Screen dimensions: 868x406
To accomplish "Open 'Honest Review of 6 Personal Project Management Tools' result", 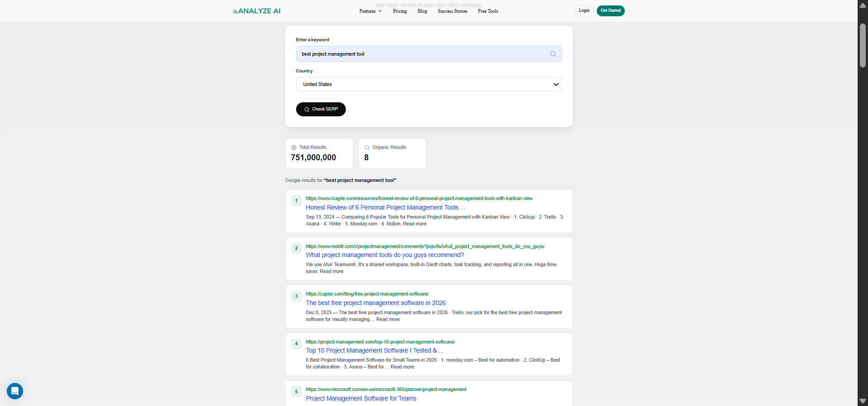I will click(x=385, y=207).
